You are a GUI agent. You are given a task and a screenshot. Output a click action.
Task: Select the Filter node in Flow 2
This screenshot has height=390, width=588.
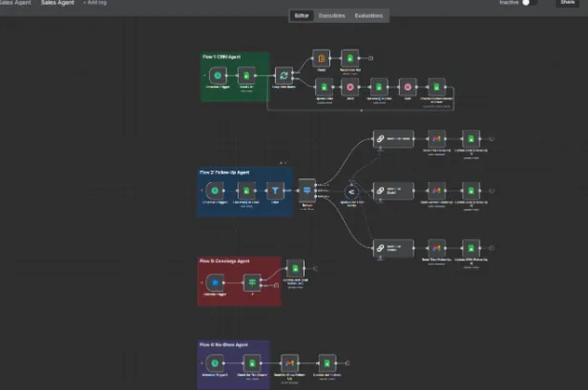[x=275, y=191]
